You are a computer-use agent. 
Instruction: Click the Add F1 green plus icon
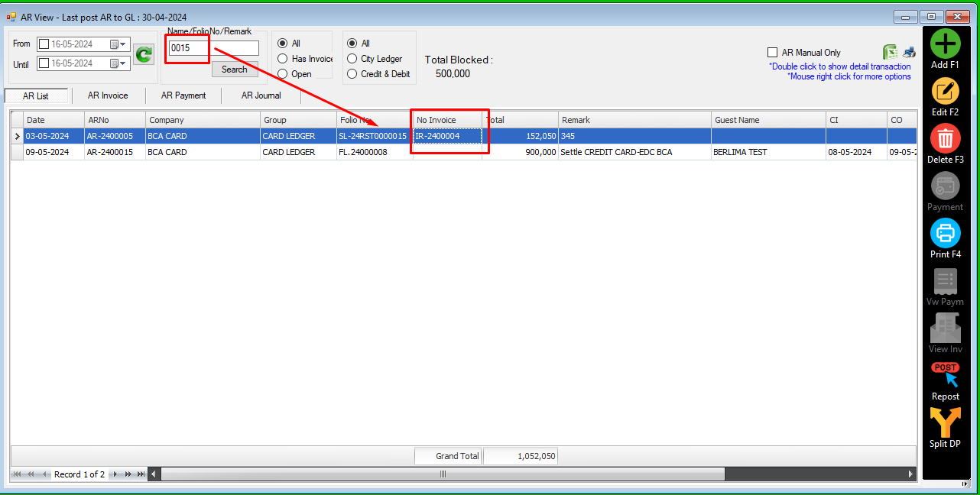tap(945, 44)
